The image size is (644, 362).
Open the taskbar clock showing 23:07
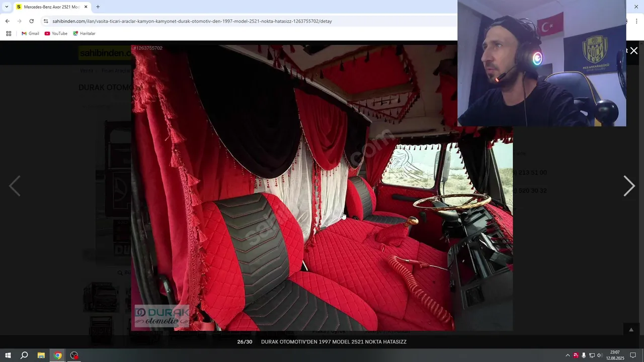click(614, 355)
